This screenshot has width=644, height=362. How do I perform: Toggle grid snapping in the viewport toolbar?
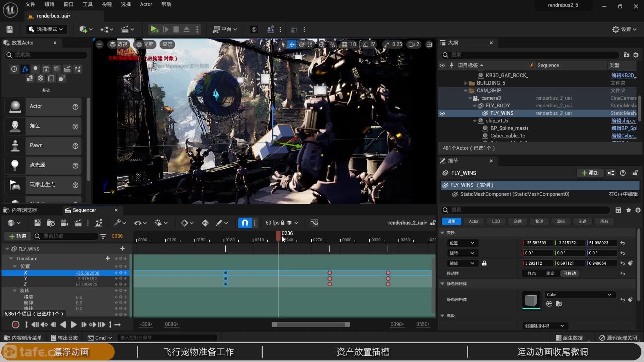pyautogui.click(x=344, y=44)
